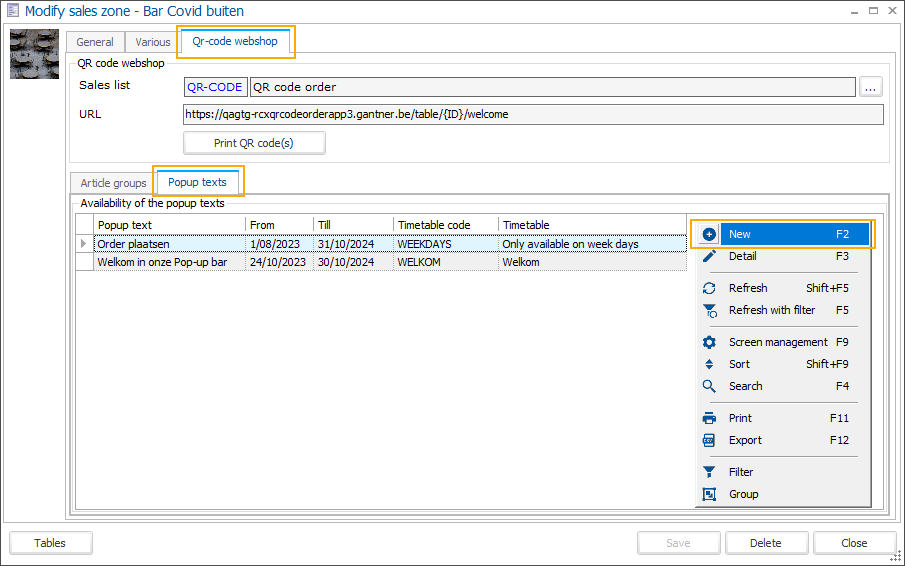Click the Export icon in context menu
Screen dimensions: 905x566
point(709,440)
